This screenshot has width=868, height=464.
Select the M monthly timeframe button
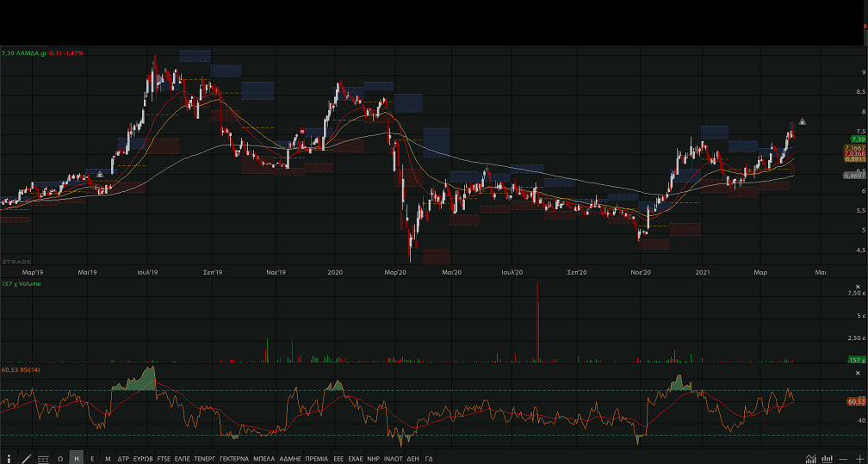click(x=108, y=459)
